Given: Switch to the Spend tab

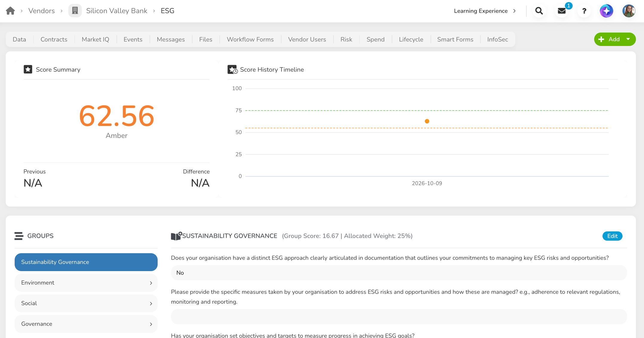Looking at the screenshot, I should point(376,39).
